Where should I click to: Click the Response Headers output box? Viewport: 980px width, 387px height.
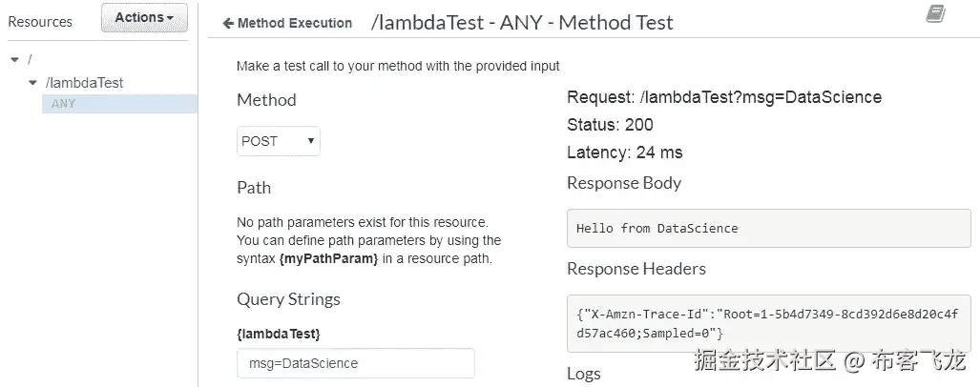coord(768,322)
